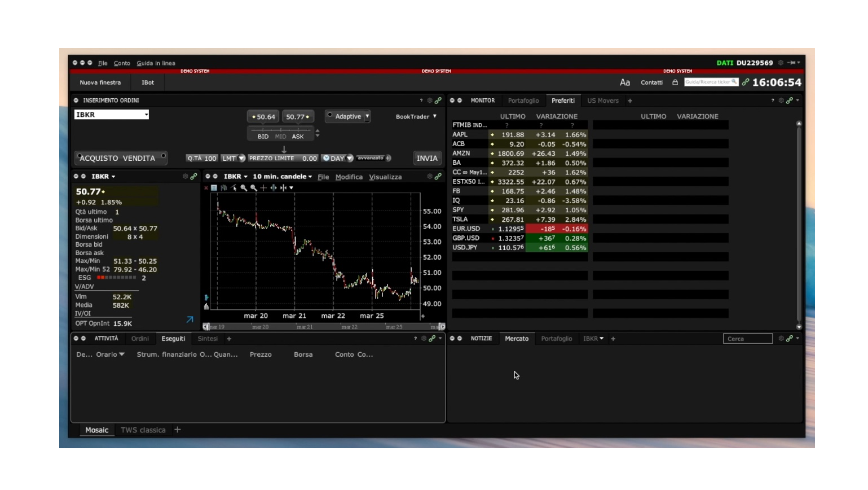Viewport: 868px width, 490px height.
Task: Select BID on the price selector
Action: pos(263,137)
